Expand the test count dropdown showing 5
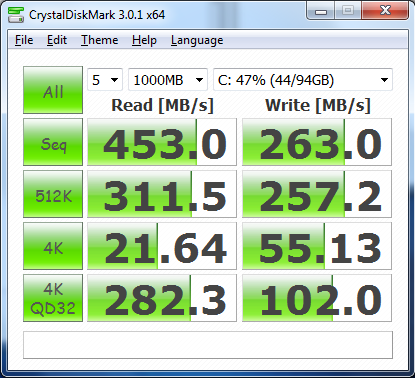This screenshot has height=378, width=415. (105, 80)
